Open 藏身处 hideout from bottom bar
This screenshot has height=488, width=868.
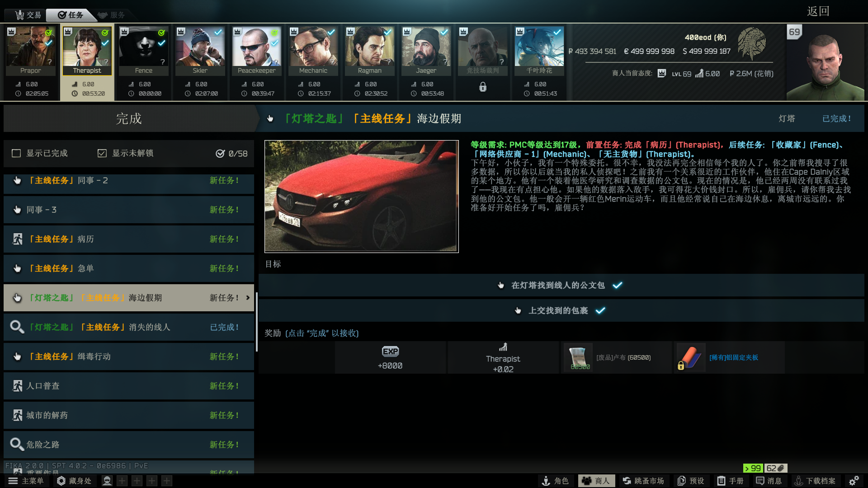74,481
